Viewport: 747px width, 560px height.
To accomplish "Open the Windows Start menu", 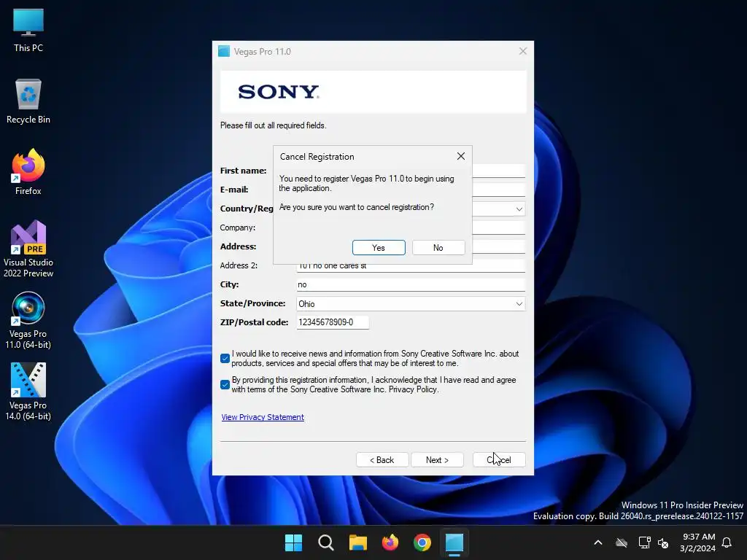I will [293, 542].
